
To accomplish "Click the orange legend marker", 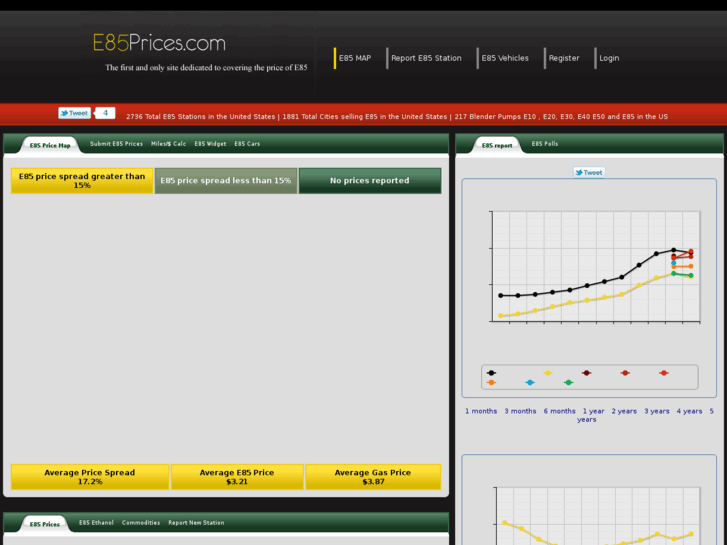I will (x=491, y=383).
